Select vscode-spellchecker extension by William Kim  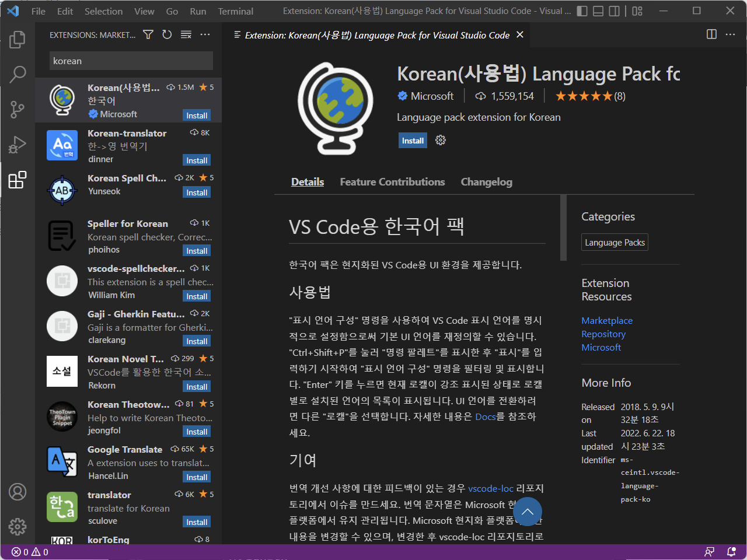pyautogui.click(x=128, y=282)
